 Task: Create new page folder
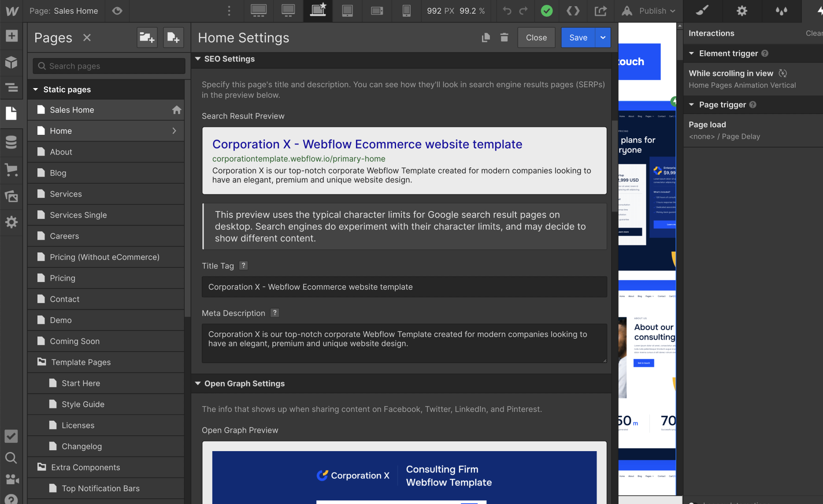[x=147, y=38]
